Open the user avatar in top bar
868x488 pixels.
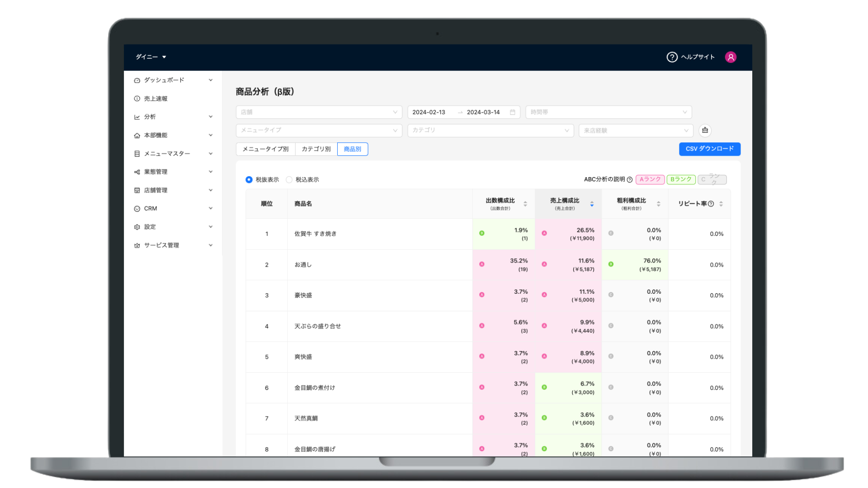731,57
